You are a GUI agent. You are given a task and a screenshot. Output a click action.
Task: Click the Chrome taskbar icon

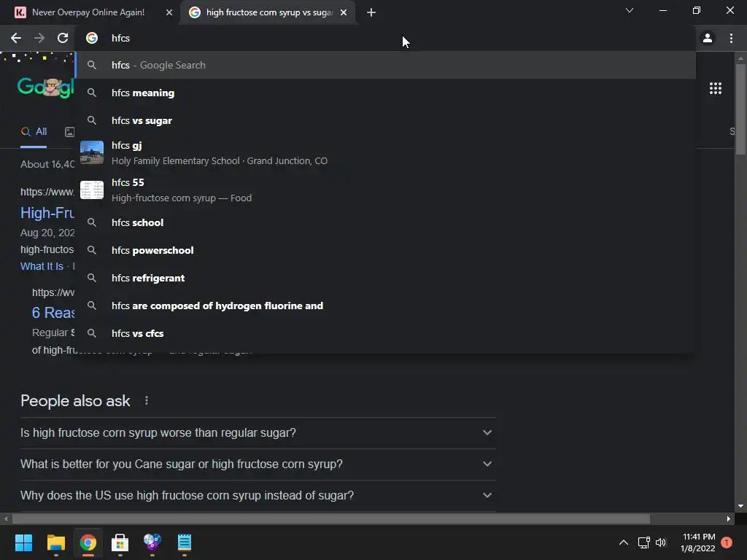coord(88,542)
